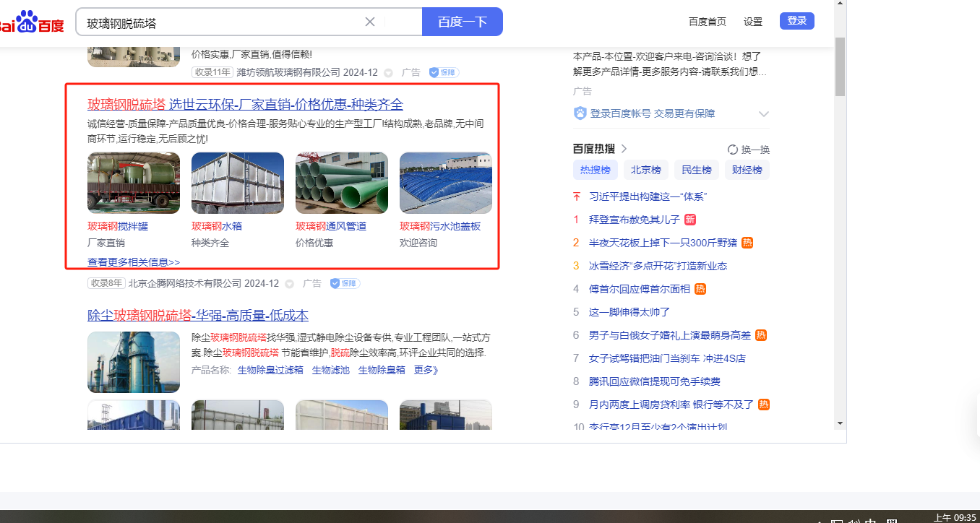Click the Baidu logo
This screenshot has width=980, height=523.
(32, 22)
